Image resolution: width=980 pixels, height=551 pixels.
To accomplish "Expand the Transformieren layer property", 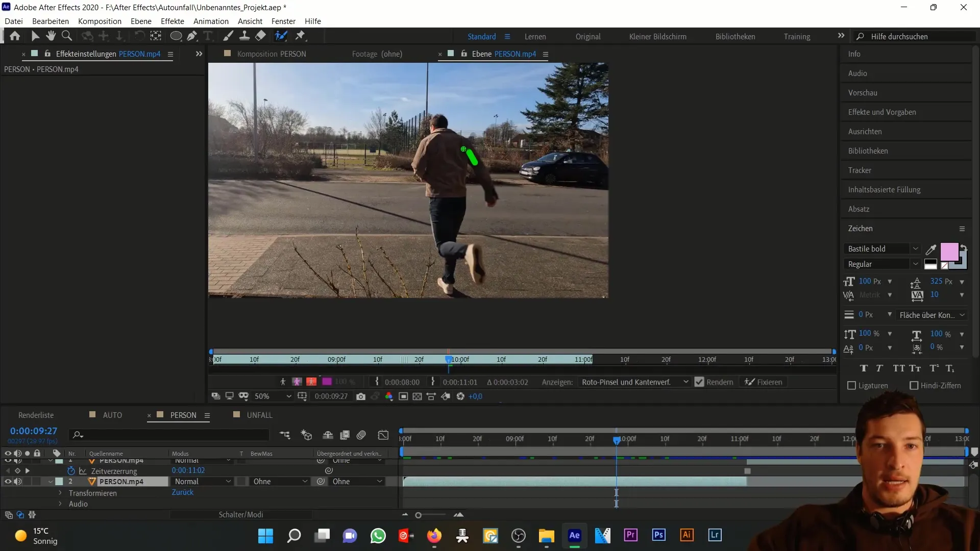I will point(61,492).
